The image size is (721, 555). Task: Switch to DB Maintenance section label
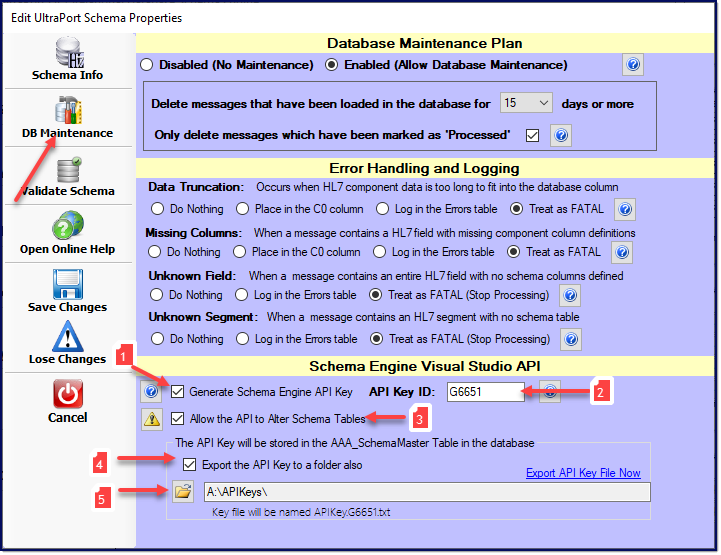tap(68, 133)
